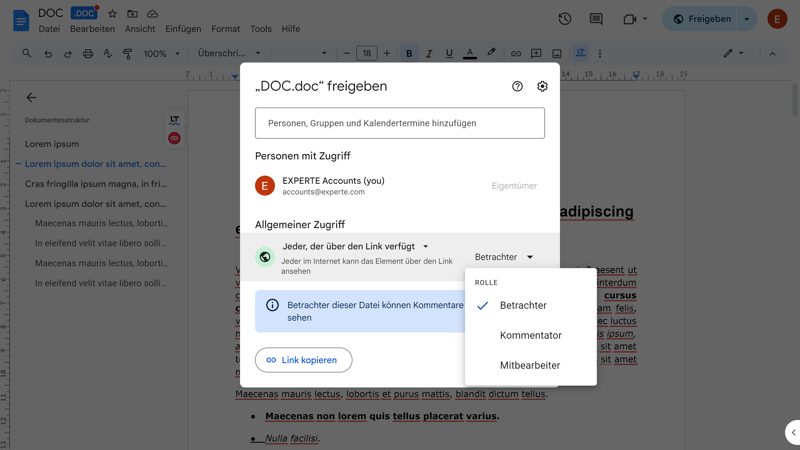800x450 pixels.
Task: Star the DOC document
Action: [112, 14]
